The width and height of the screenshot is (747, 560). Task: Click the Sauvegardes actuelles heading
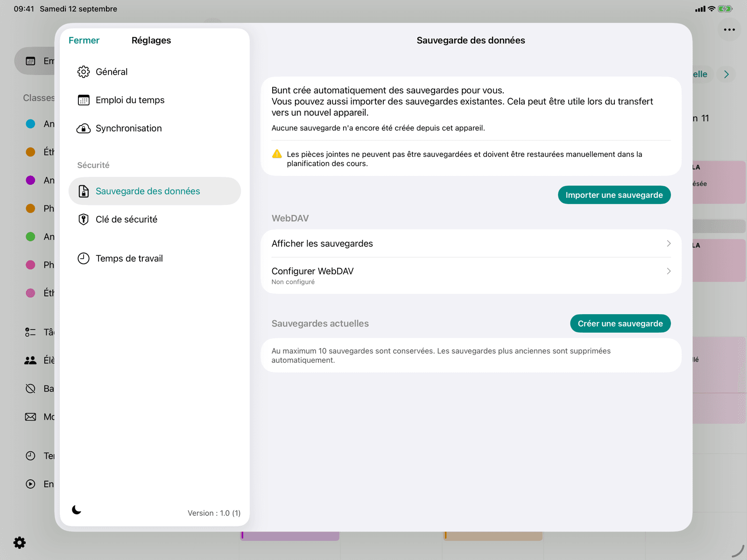tap(320, 323)
